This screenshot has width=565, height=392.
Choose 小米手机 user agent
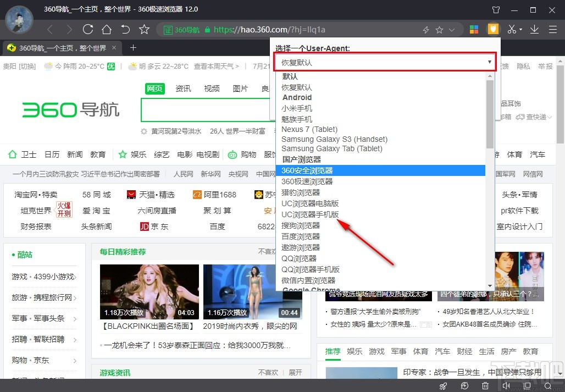coord(297,108)
